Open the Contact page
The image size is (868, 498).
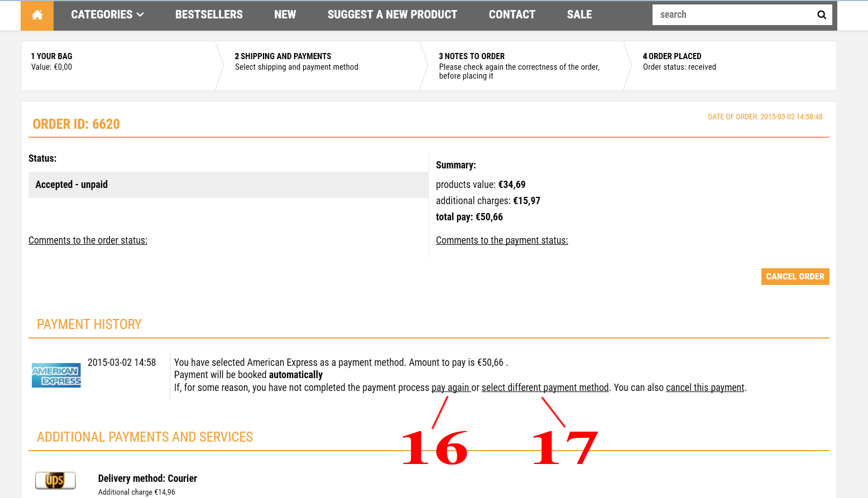(x=511, y=15)
